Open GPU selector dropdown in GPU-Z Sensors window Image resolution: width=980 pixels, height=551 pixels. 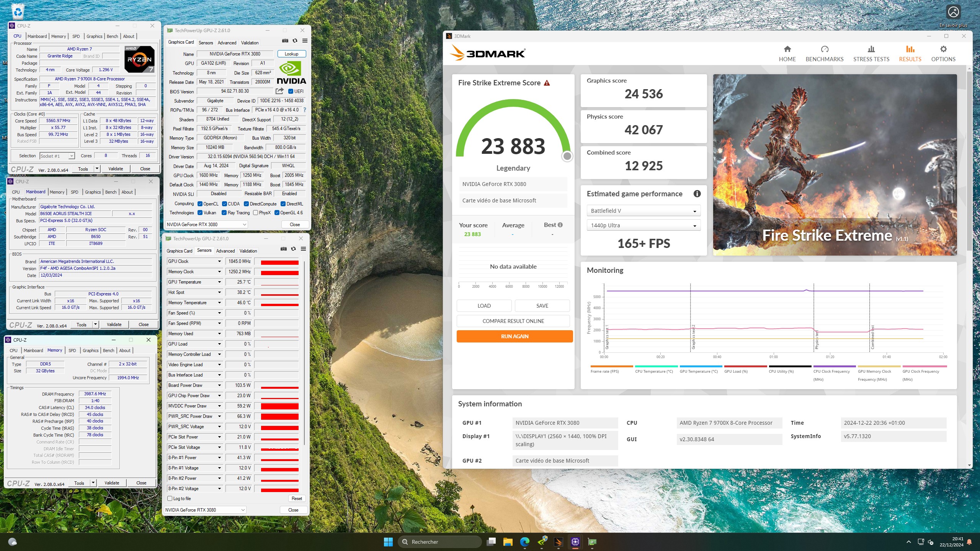coord(205,510)
